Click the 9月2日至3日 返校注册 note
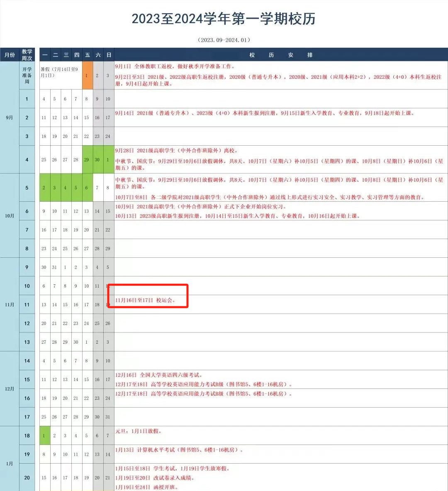Screen dimensions: 448x491 (278, 80)
